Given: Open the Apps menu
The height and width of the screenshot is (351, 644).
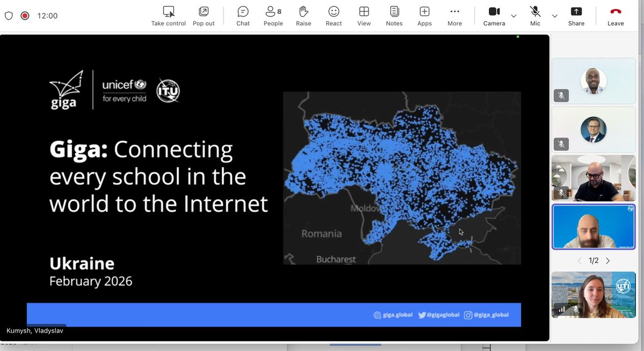Looking at the screenshot, I should (x=425, y=16).
